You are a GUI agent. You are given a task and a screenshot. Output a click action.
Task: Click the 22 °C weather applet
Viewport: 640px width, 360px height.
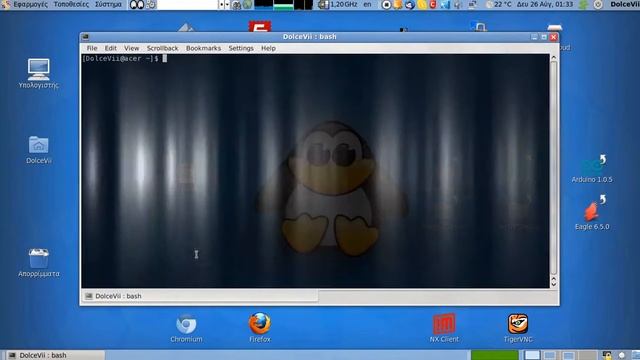tap(499, 4)
